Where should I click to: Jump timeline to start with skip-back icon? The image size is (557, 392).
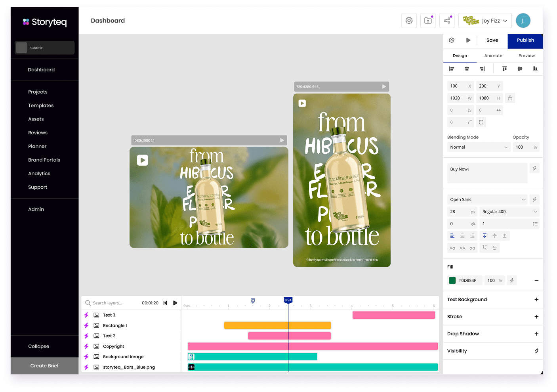pos(165,303)
